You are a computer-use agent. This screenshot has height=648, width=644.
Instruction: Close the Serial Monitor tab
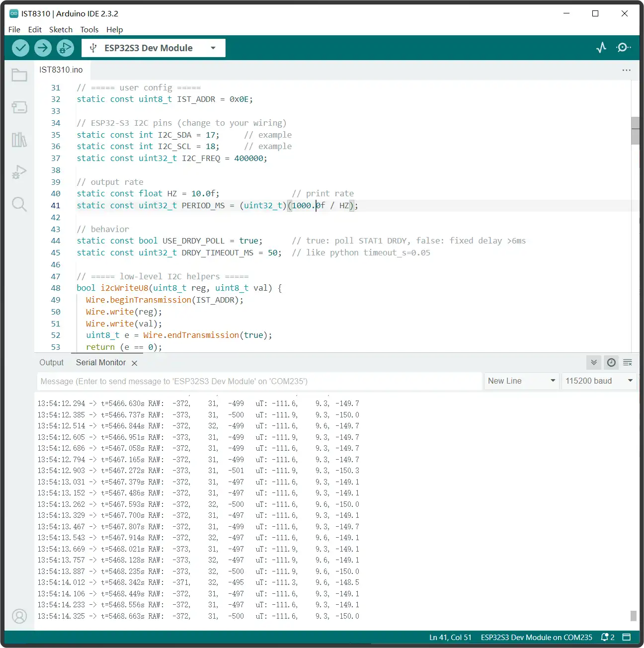coord(134,363)
